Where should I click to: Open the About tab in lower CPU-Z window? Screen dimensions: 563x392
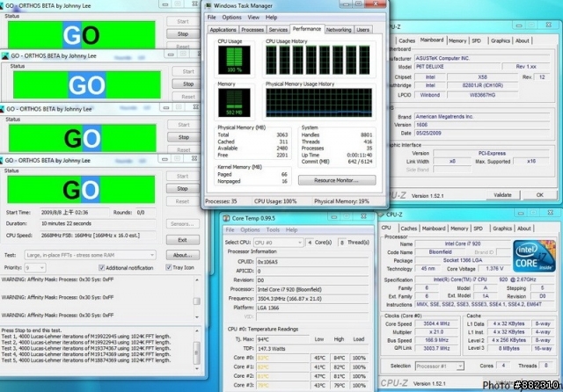tap(524, 229)
